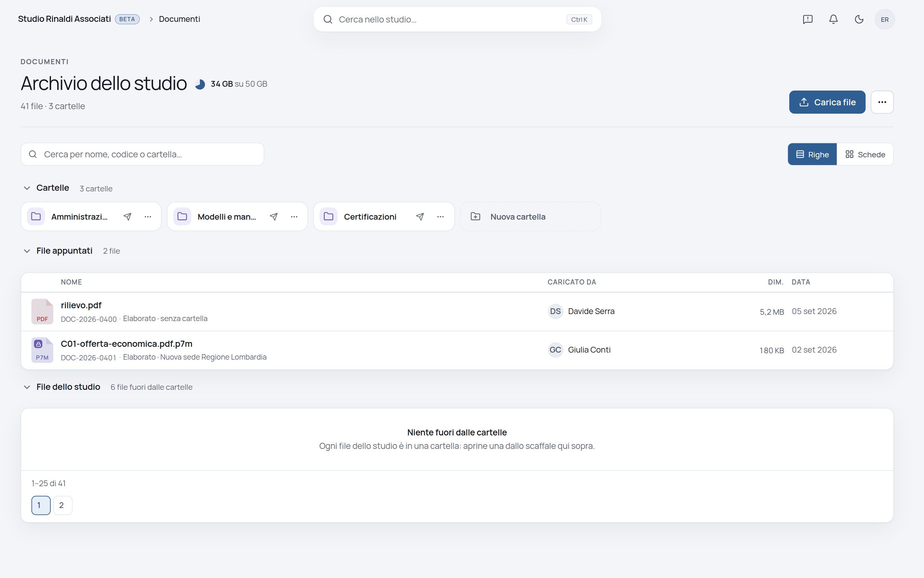Viewport: 924px width, 578px height.
Task: Sort by CARICATO DA column header
Action: [572, 282]
